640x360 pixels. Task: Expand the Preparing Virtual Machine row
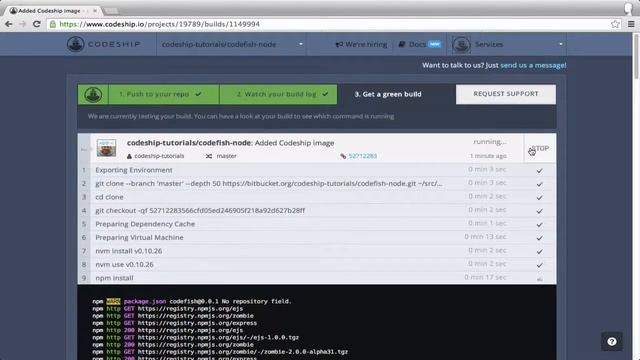click(x=317, y=237)
